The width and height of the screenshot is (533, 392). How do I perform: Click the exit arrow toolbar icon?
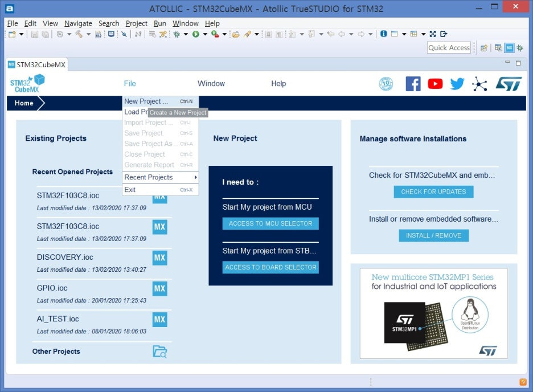pos(443,34)
